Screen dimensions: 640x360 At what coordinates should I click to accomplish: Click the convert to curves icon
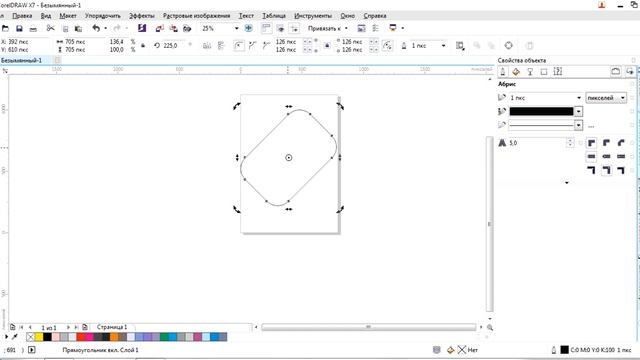[x=509, y=46]
